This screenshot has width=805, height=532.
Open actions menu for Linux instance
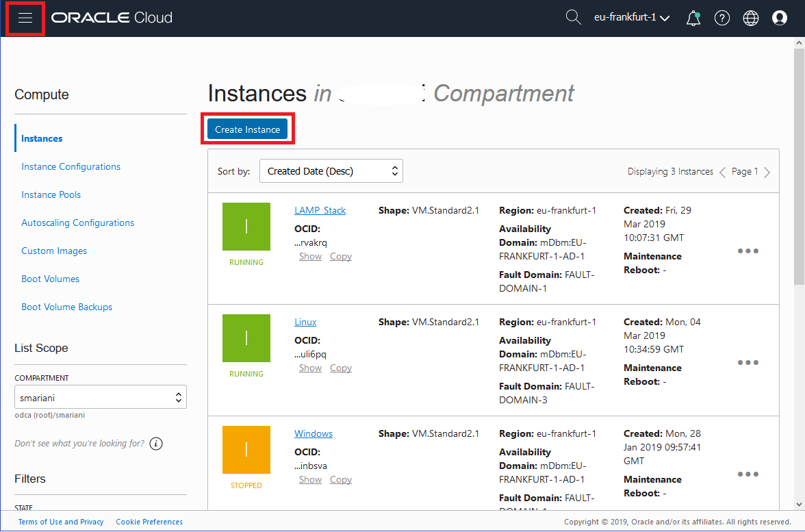[x=748, y=363]
